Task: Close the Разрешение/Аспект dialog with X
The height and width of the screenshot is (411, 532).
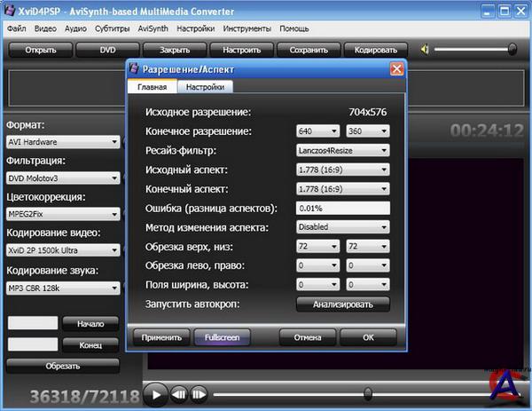Action: click(x=396, y=69)
